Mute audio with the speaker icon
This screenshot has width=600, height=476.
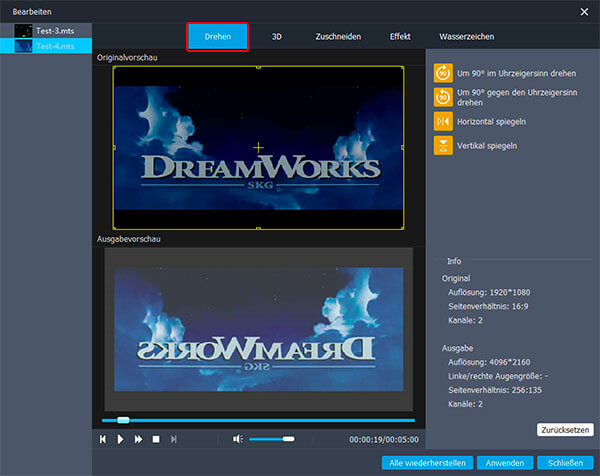point(238,439)
